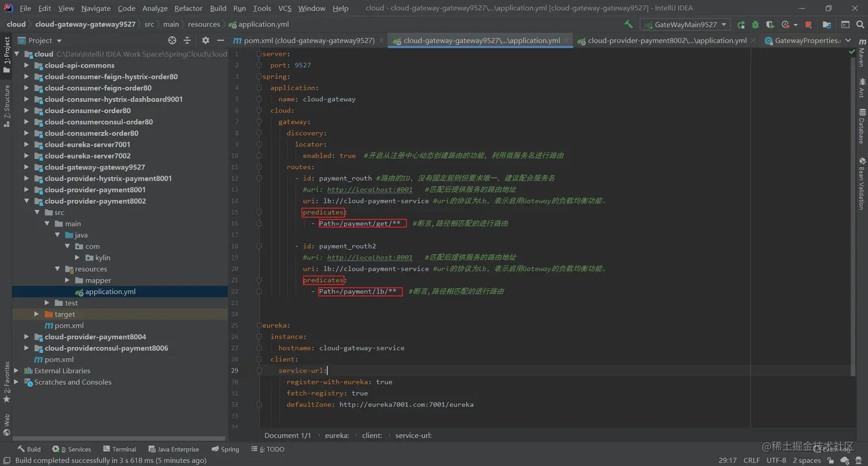This screenshot has width=868, height=466.
Task: Rerun GateWayMain9527 with the green arrow
Action: pos(741,25)
